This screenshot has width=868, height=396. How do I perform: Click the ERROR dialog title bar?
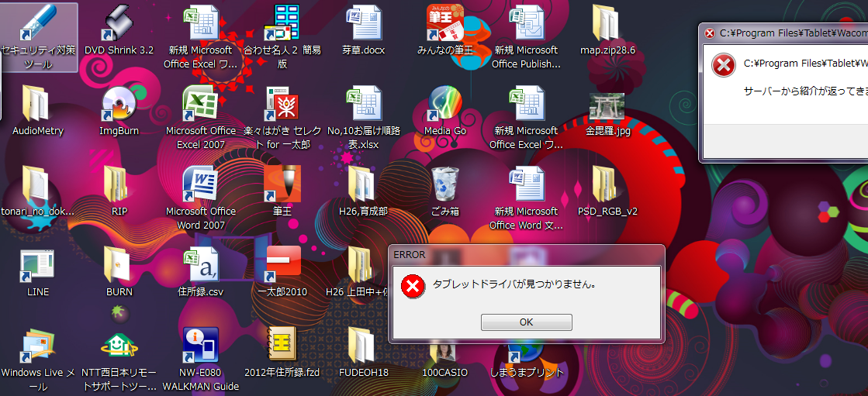point(526,255)
